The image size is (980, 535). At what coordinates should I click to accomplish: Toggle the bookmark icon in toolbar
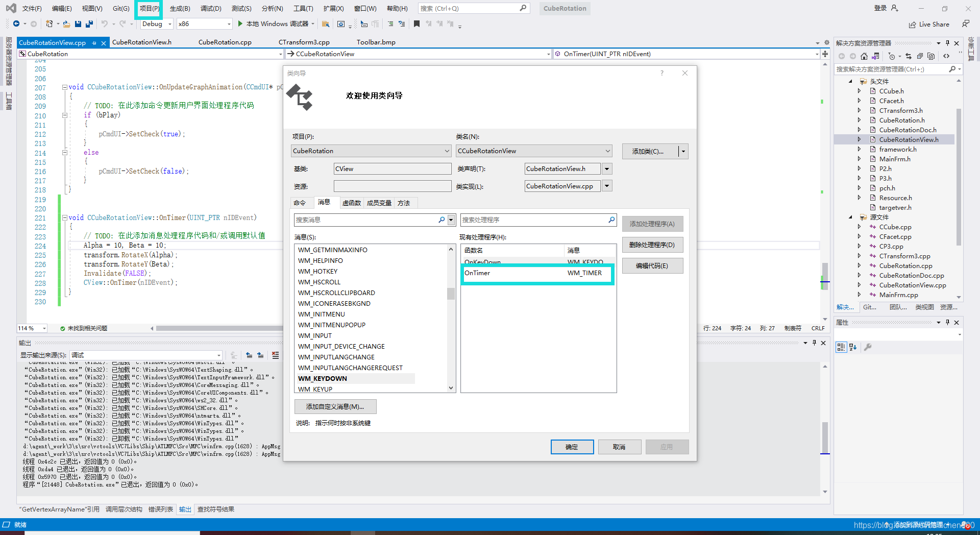tap(416, 24)
